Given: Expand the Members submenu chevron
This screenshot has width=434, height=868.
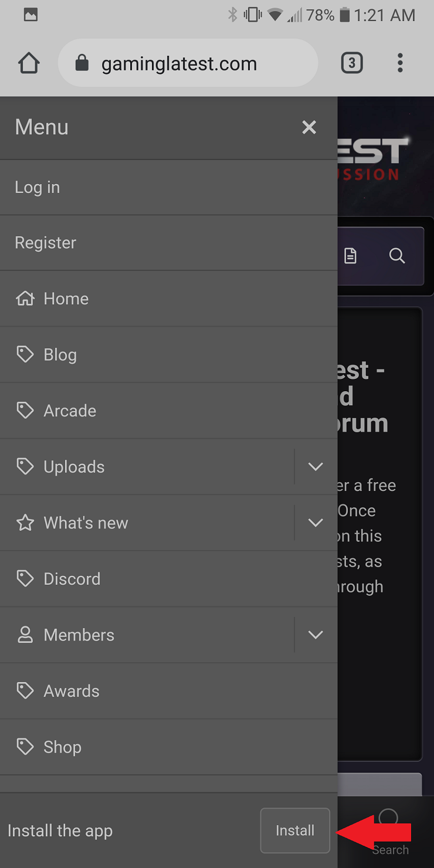Looking at the screenshot, I should click(x=316, y=635).
